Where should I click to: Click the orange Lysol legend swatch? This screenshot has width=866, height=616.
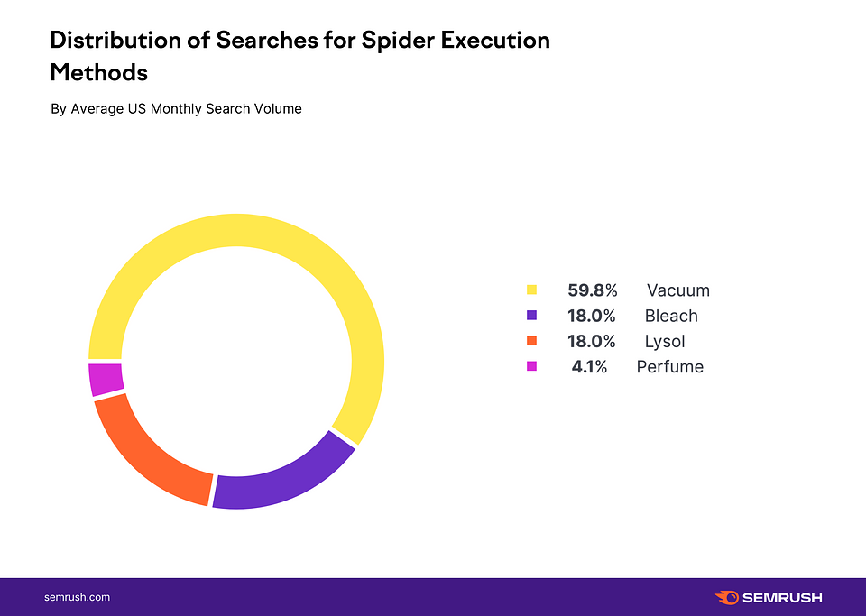coord(531,341)
